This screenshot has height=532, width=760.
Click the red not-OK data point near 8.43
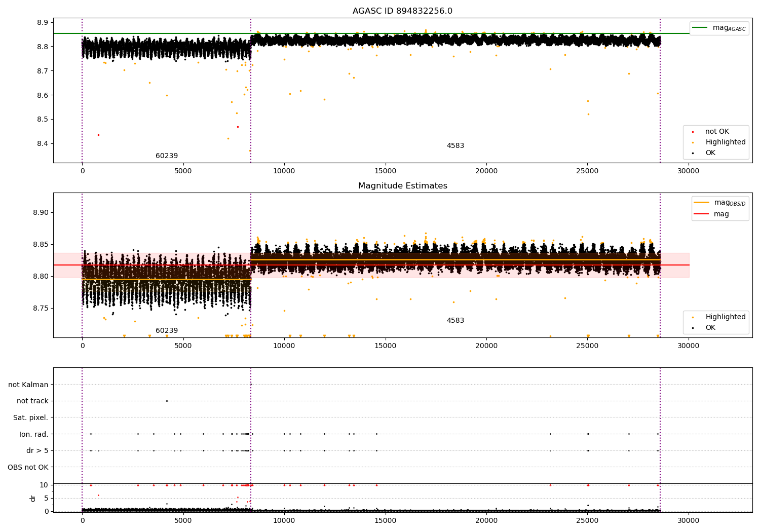pyautogui.click(x=98, y=135)
